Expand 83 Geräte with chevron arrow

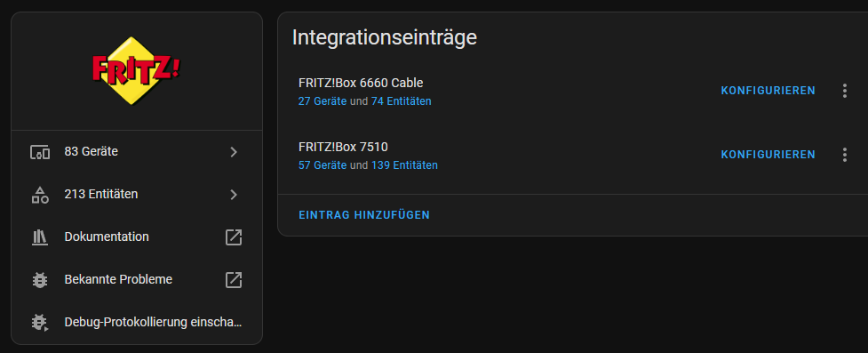tap(234, 152)
